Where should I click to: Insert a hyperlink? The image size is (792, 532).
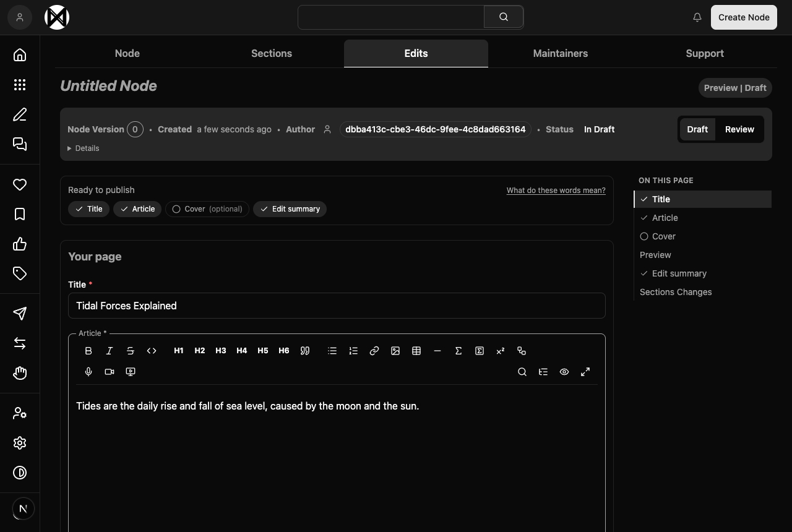click(374, 351)
